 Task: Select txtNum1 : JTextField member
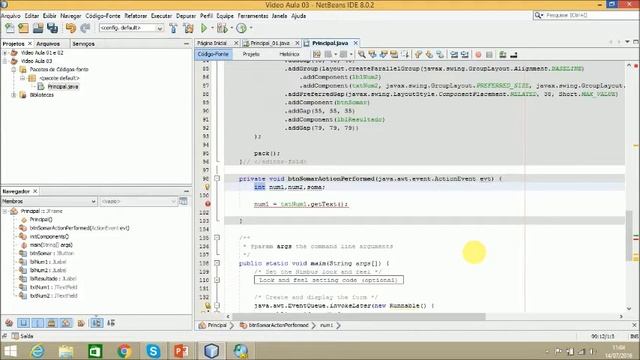click(x=53, y=287)
